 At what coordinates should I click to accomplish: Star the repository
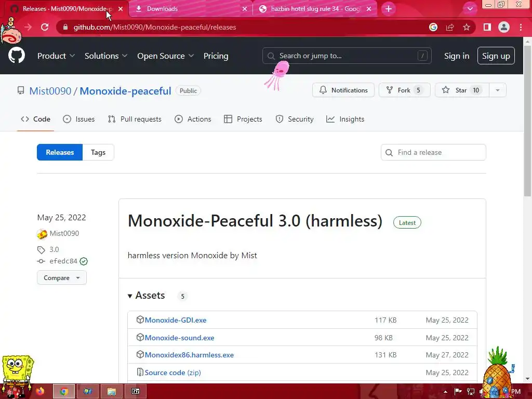click(x=462, y=90)
